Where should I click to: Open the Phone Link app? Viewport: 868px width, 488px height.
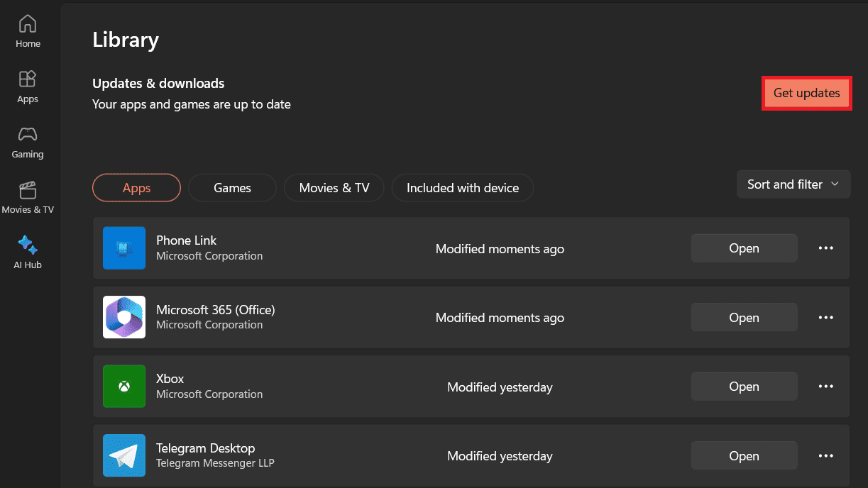click(x=744, y=248)
